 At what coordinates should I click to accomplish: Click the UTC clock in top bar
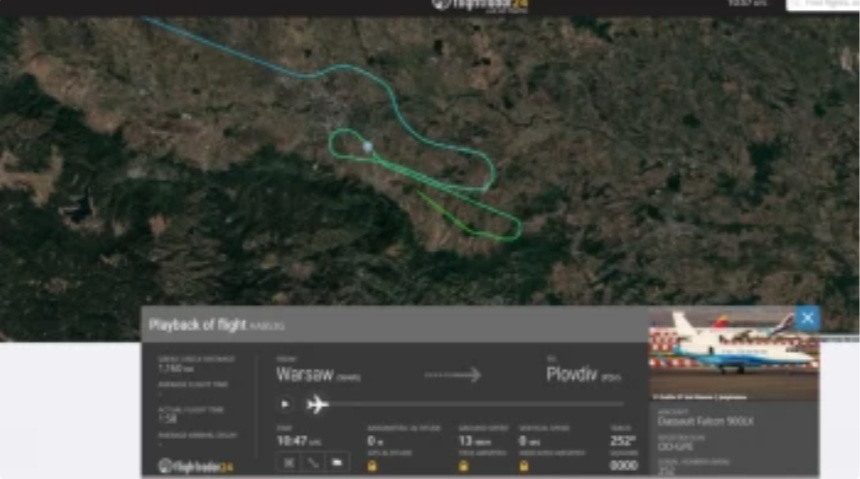point(747,4)
